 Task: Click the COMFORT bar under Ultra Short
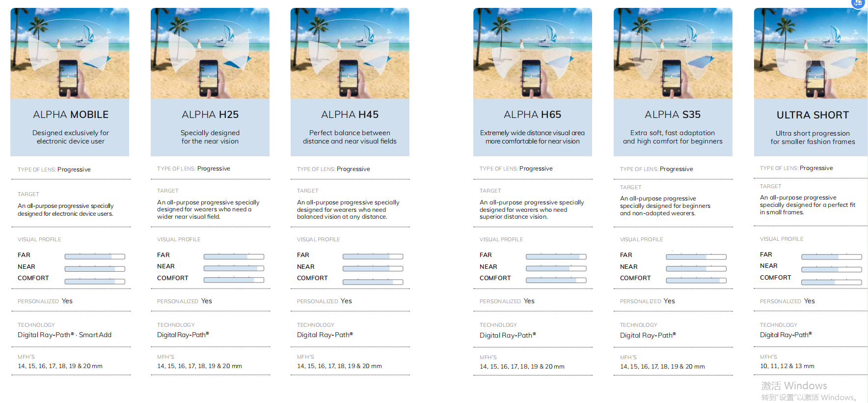point(832,282)
